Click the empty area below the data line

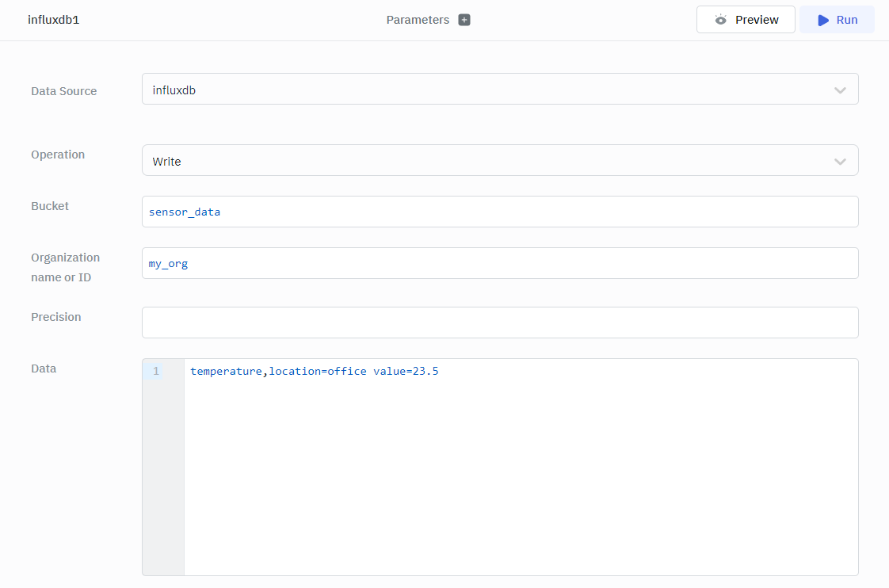(520, 475)
